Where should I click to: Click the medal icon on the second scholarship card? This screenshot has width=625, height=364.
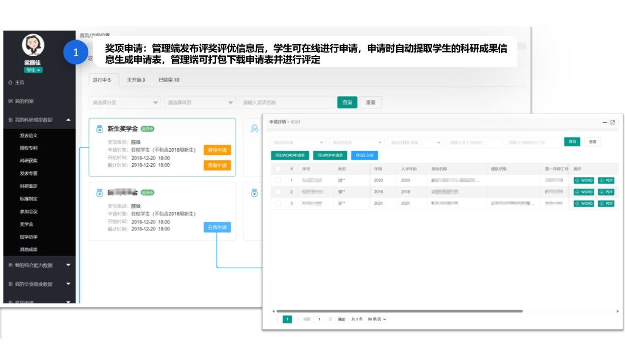point(100,193)
